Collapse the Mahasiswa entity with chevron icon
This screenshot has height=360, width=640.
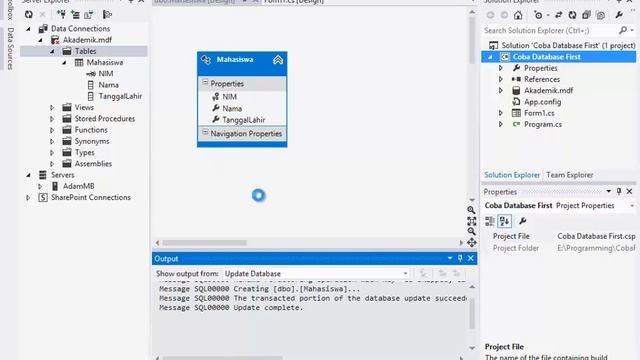[278, 60]
